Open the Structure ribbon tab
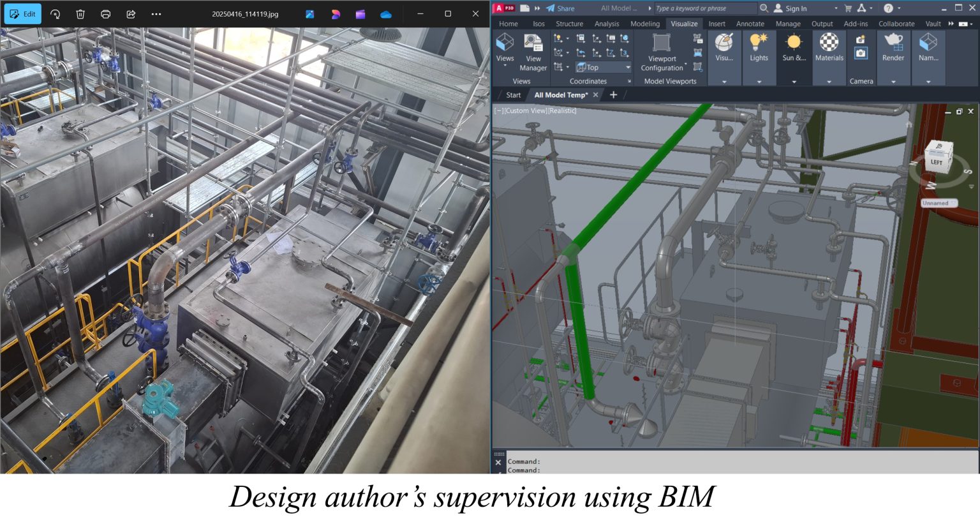The image size is (980, 524). [x=569, y=24]
